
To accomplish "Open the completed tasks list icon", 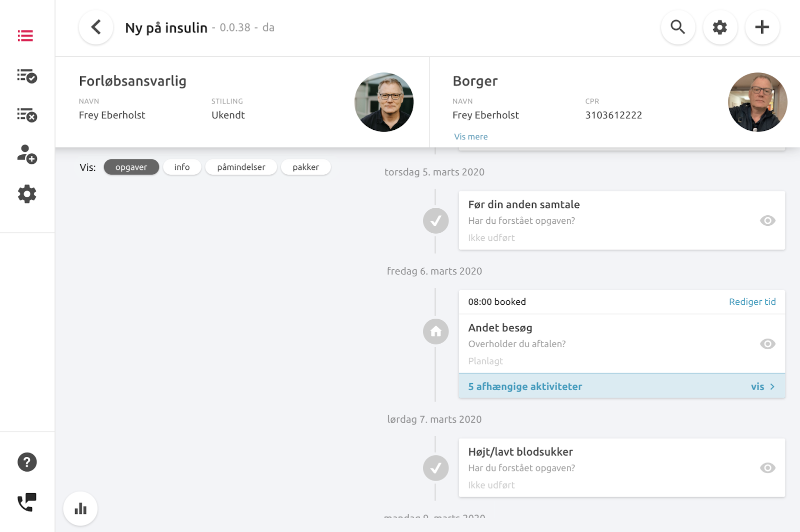I will [x=27, y=76].
